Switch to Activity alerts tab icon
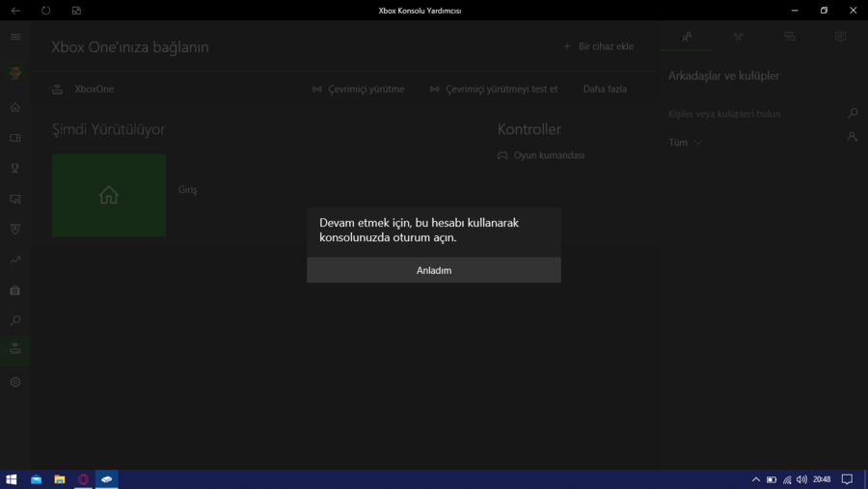This screenshot has width=868, height=489. (x=841, y=37)
